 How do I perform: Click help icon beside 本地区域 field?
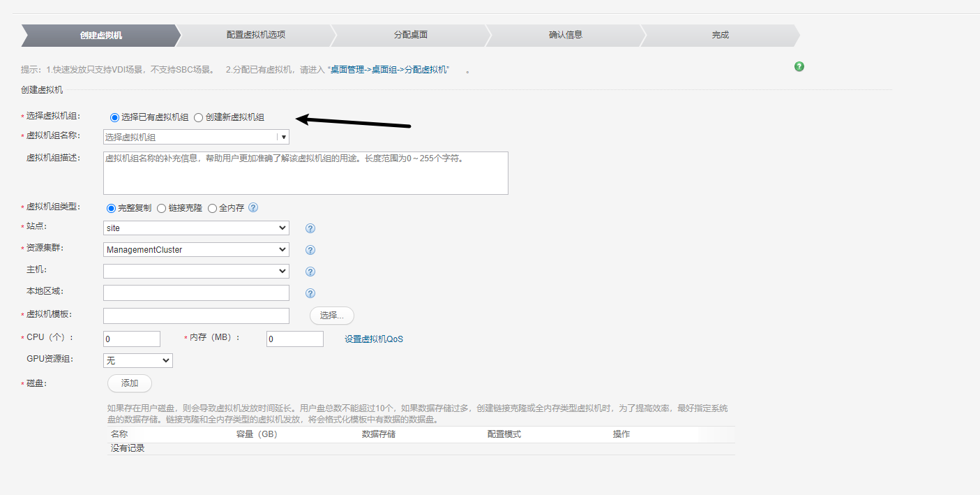pyautogui.click(x=310, y=293)
